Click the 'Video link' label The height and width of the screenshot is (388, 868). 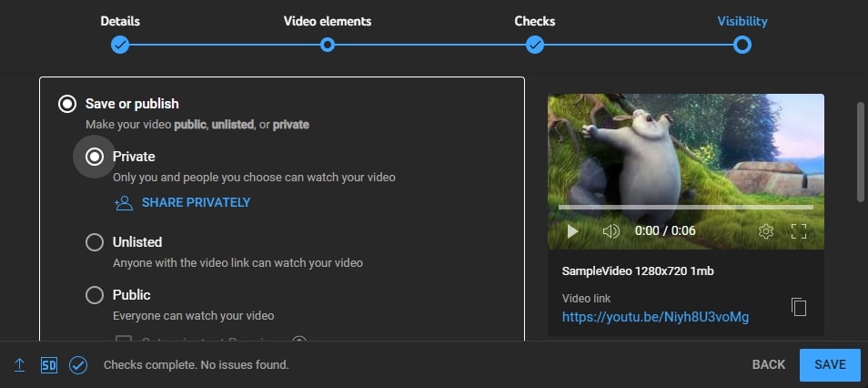pos(586,299)
